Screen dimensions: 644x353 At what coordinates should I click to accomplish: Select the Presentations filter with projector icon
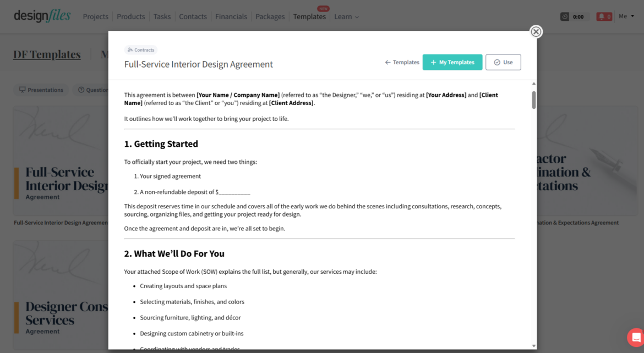(41, 89)
